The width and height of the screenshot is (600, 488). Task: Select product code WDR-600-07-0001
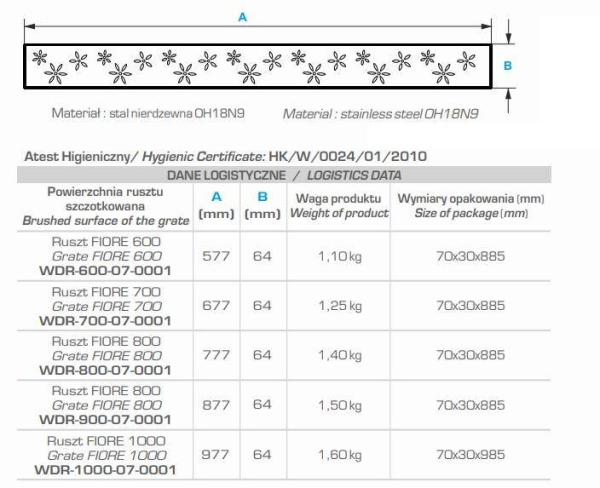pyautogui.click(x=103, y=270)
